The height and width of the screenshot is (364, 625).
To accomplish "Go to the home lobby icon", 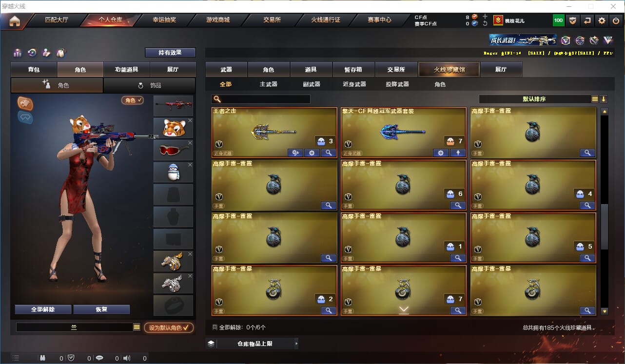I will tap(15, 21).
